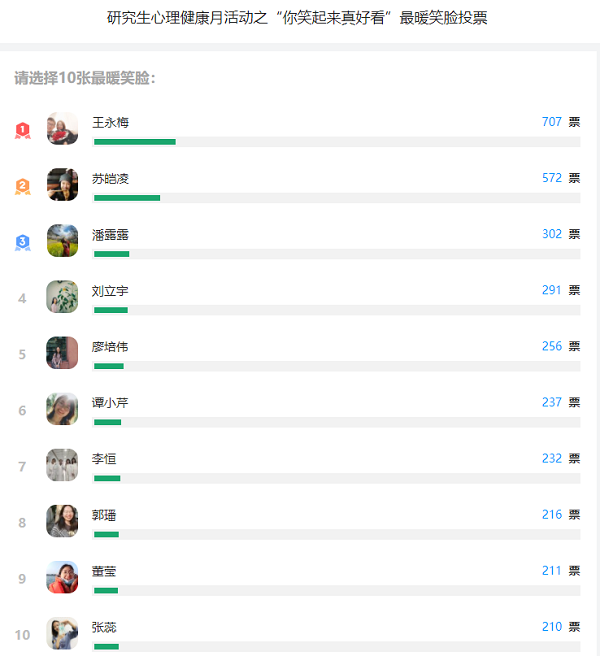Open 苏皓凌's avatar photo
The width and height of the screenshot is (600, 656).
(62, 185)
